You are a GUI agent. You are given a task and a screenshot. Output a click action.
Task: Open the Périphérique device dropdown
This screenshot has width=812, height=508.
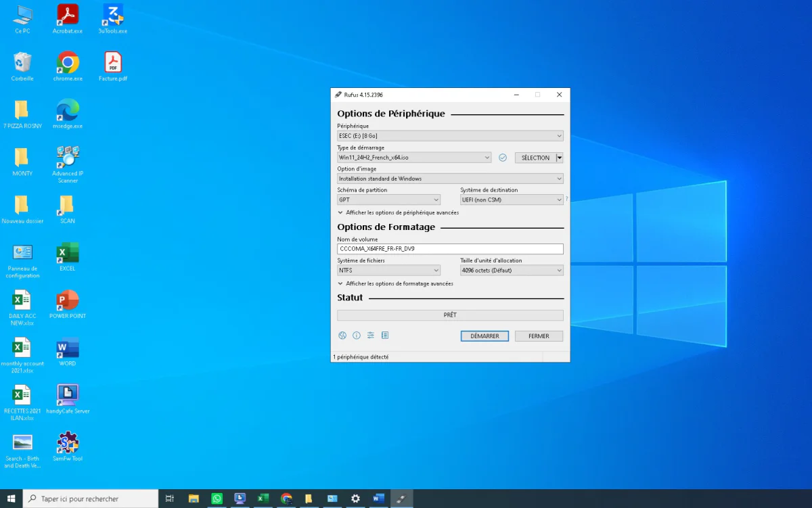pos(450,136)
